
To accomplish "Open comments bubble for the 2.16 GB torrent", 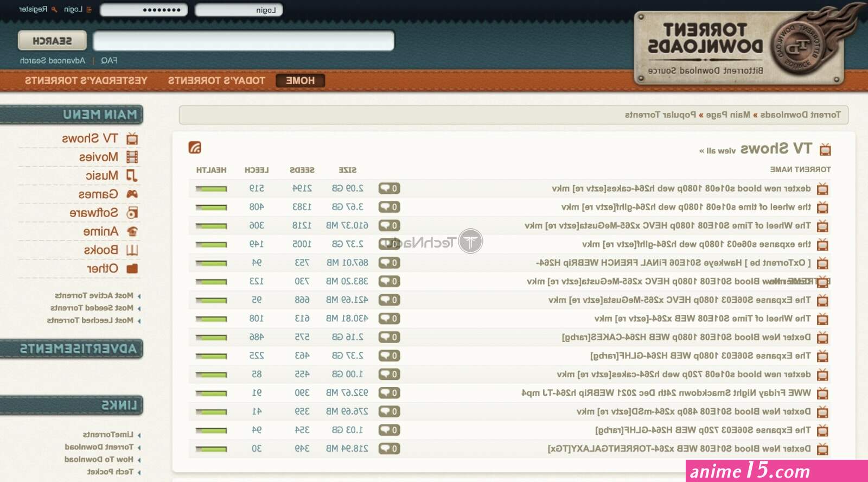I will (390, 337).
